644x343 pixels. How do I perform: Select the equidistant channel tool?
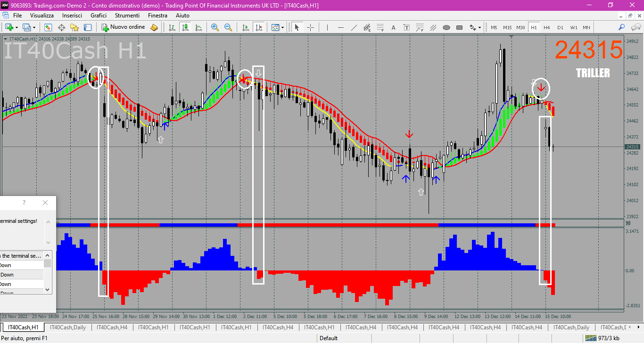pyautogui.click(x=367, y=27)
